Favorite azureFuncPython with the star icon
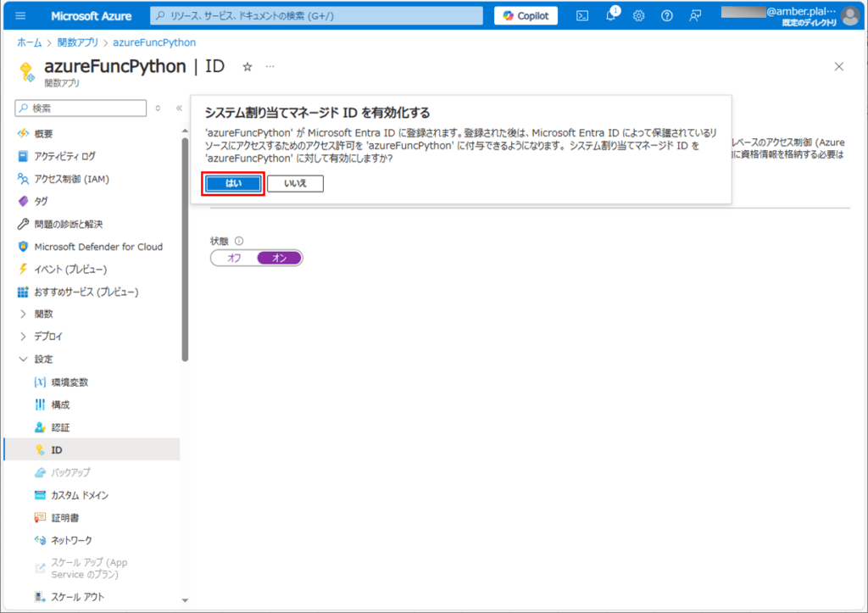Viewport: 868px width, 613px height. 248,66
